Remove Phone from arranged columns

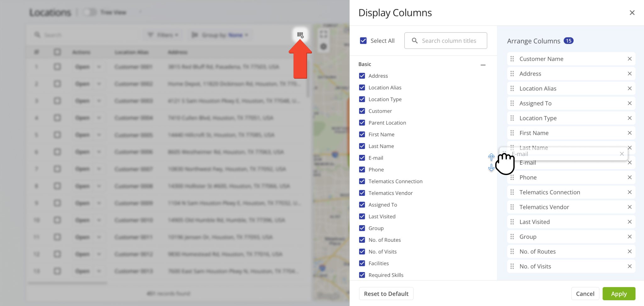click(x=630, y=177)
